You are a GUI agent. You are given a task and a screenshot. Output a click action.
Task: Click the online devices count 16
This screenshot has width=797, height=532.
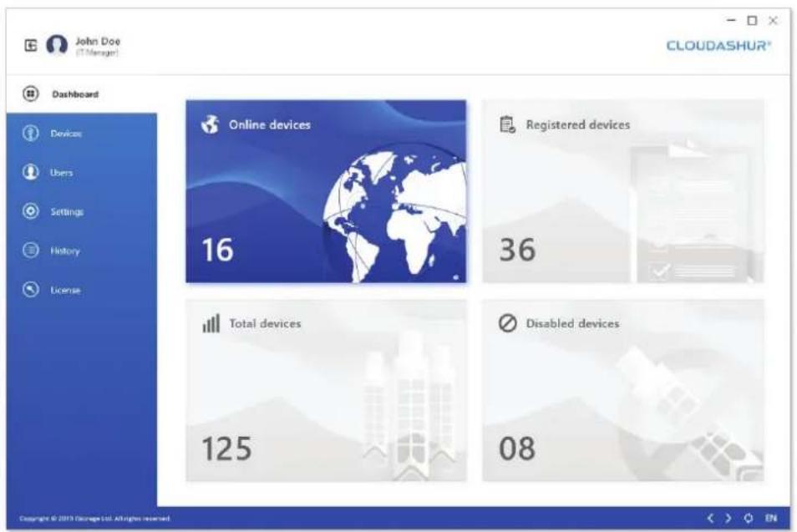[x=217, y=250]
